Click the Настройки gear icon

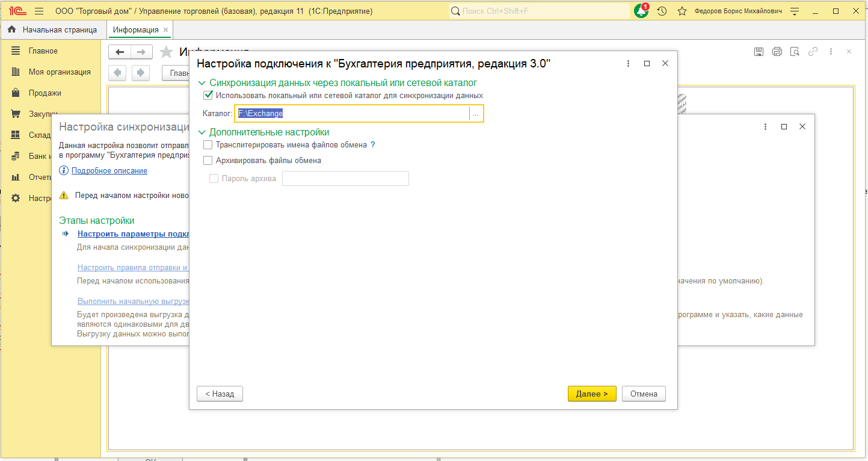click(16, 198)
